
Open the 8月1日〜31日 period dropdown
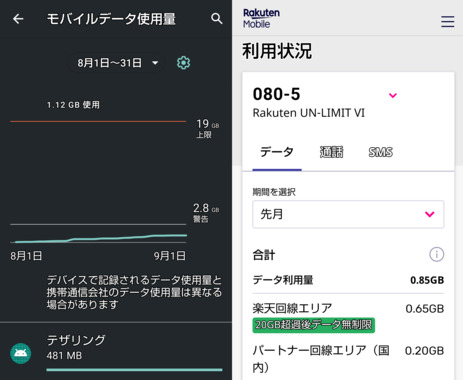click(x=117, y=63)
